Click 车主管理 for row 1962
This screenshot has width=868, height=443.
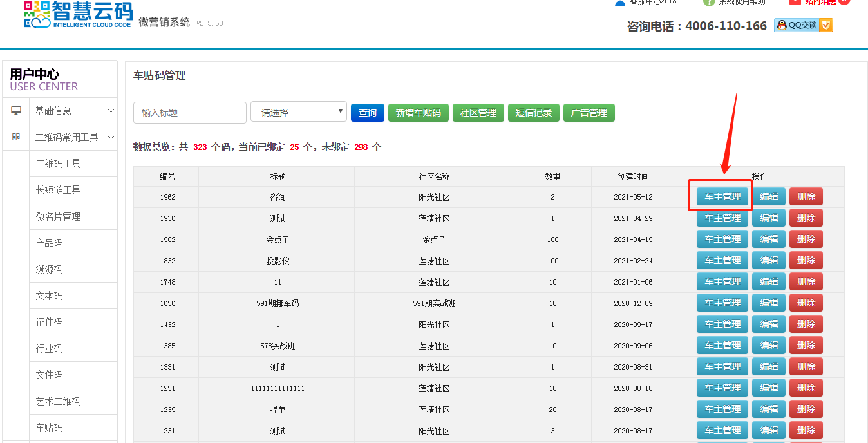pos(722,197)
